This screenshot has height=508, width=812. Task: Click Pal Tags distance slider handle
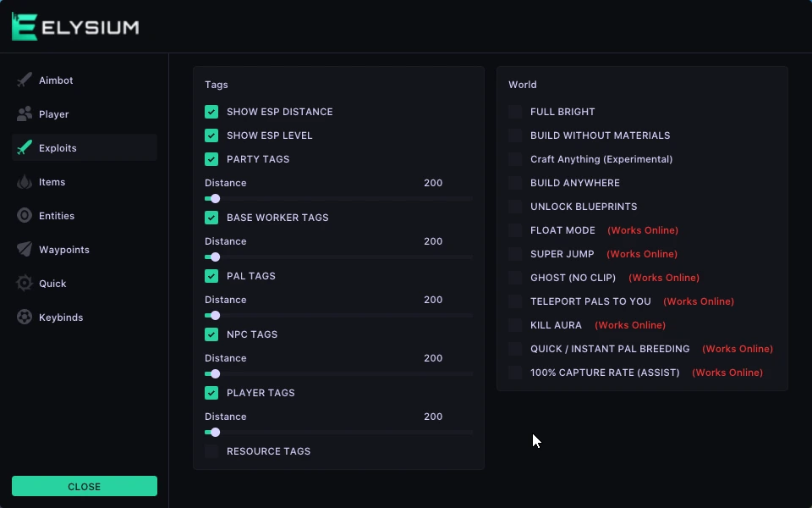coord(216,315)
